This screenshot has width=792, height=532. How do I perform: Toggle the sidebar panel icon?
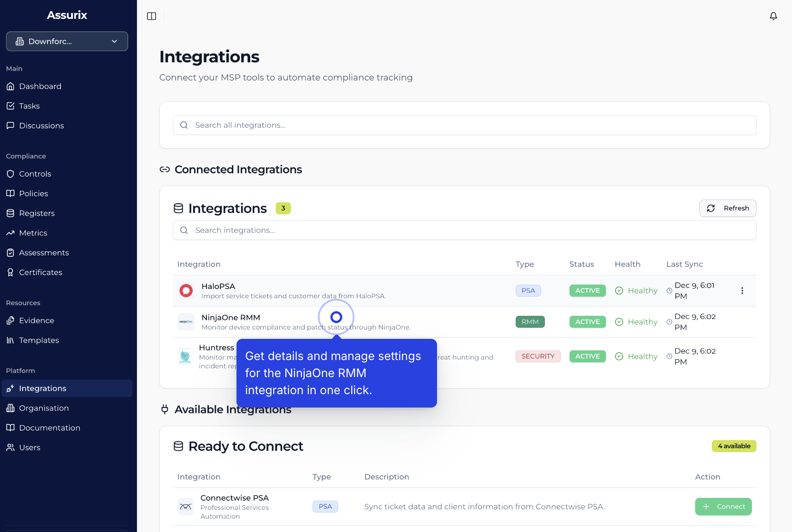tap(152, 16)
